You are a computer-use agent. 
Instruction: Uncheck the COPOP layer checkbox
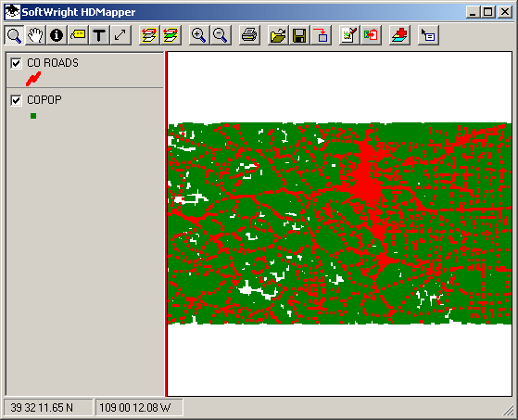(x=16, y=100)
